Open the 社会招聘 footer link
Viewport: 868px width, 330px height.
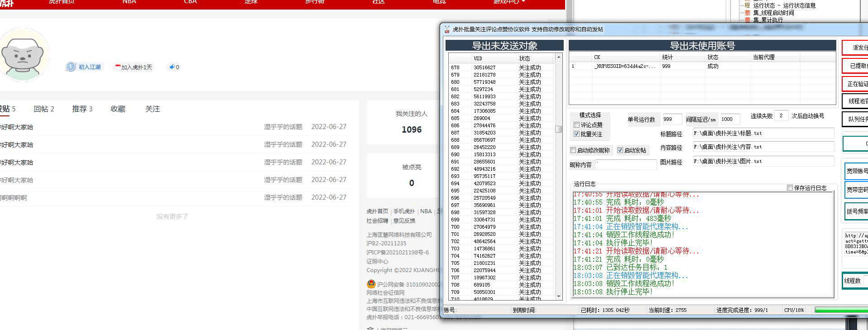377,221
